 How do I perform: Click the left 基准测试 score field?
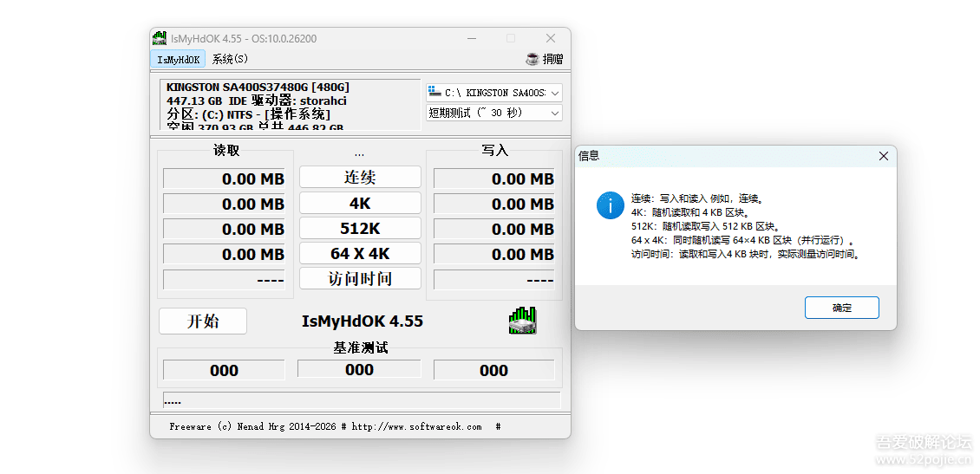[x=224, y=370]
